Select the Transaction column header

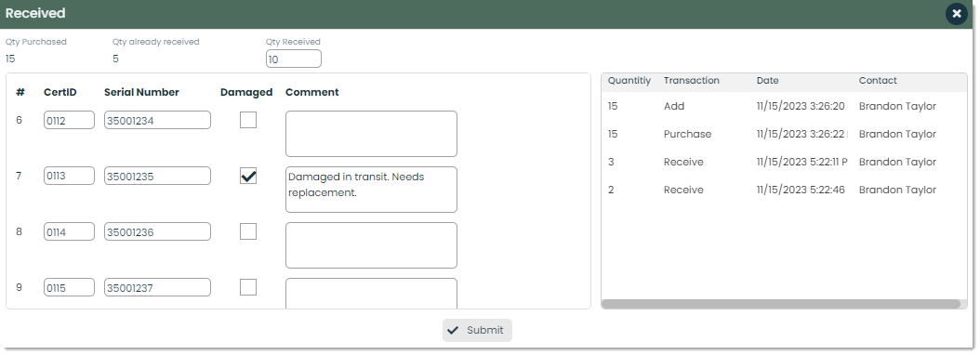(x=691, y=81)
